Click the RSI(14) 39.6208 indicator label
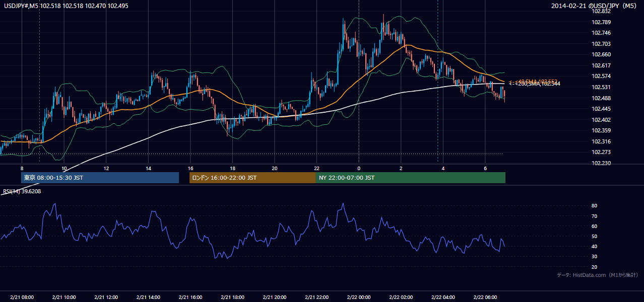Image resolution: width=644 pixels, height=302 pixels. point(22,191)
